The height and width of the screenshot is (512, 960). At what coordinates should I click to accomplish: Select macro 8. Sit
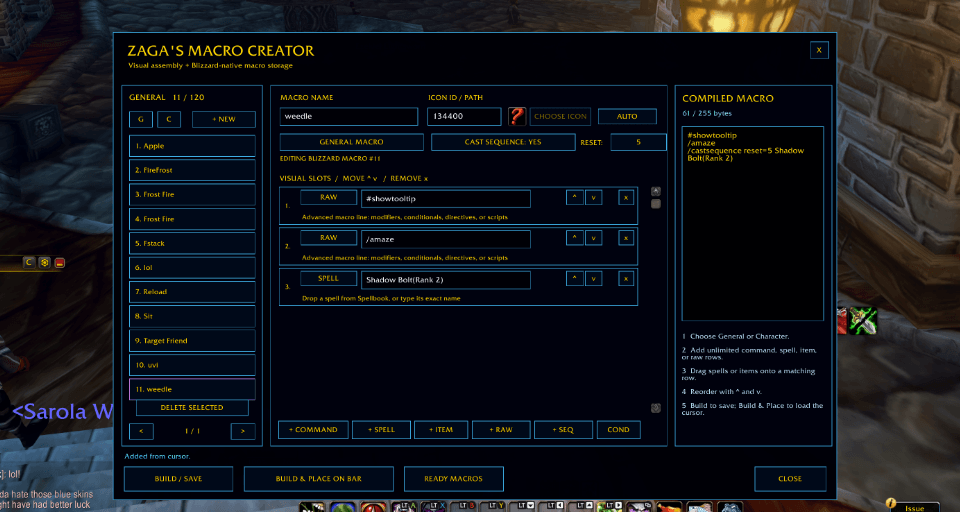click(x=192, y=316)
